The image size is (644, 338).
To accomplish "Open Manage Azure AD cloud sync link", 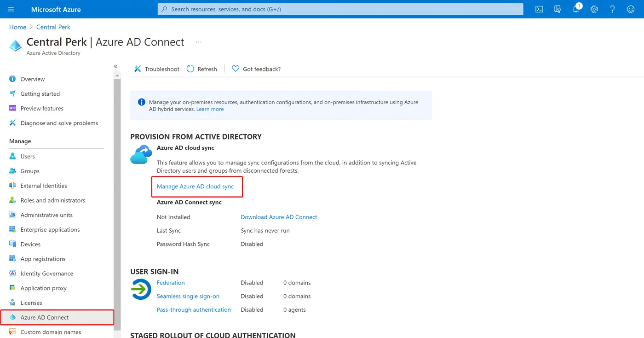I will click(x=195, y=186).
